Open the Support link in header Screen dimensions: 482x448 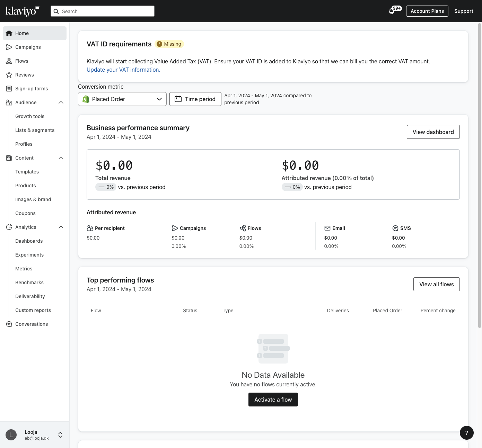(x=464, y=11)
